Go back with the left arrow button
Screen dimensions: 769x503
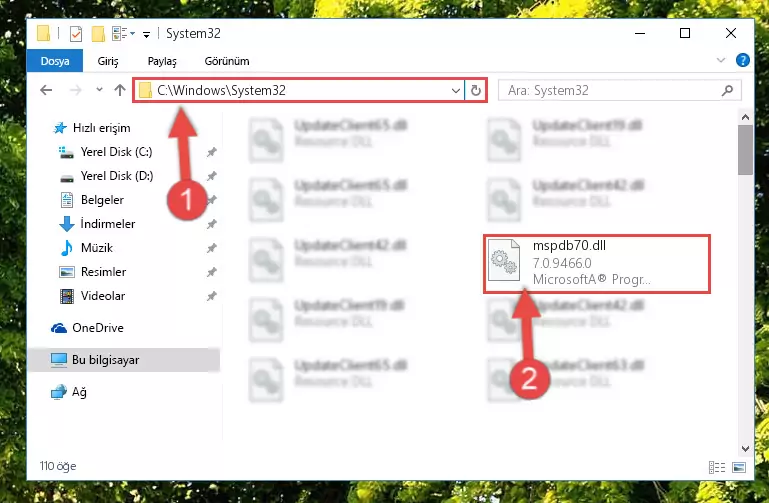coord(46,90)
